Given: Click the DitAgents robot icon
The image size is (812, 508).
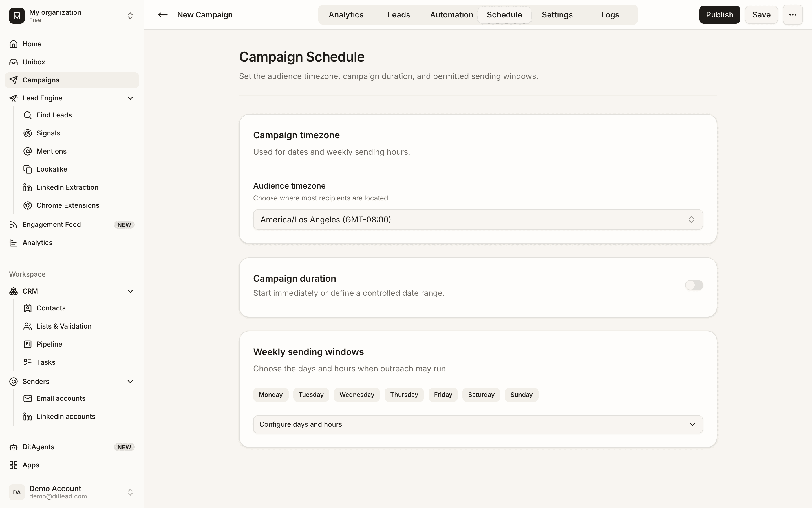Looking at the screenshot, I should point(14,447).
